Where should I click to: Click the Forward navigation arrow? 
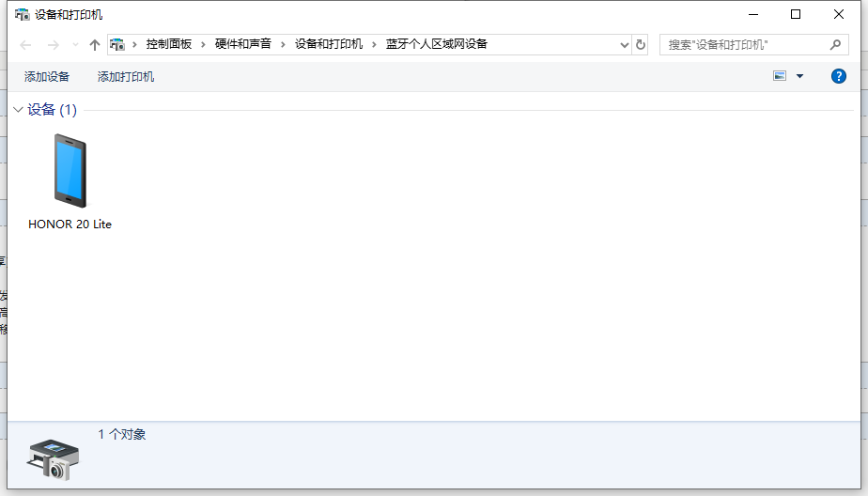(54, 45)
